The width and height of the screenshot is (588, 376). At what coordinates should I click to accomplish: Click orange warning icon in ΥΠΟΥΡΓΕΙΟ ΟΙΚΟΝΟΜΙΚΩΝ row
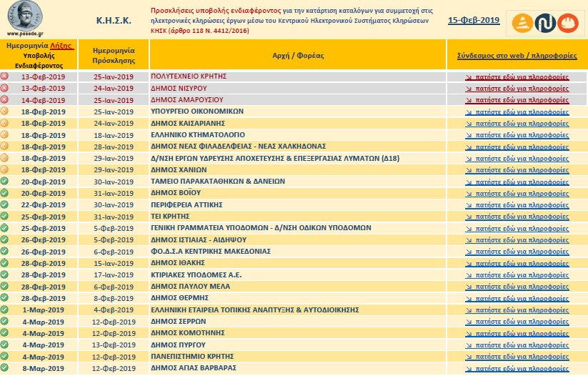coord(5,112)
